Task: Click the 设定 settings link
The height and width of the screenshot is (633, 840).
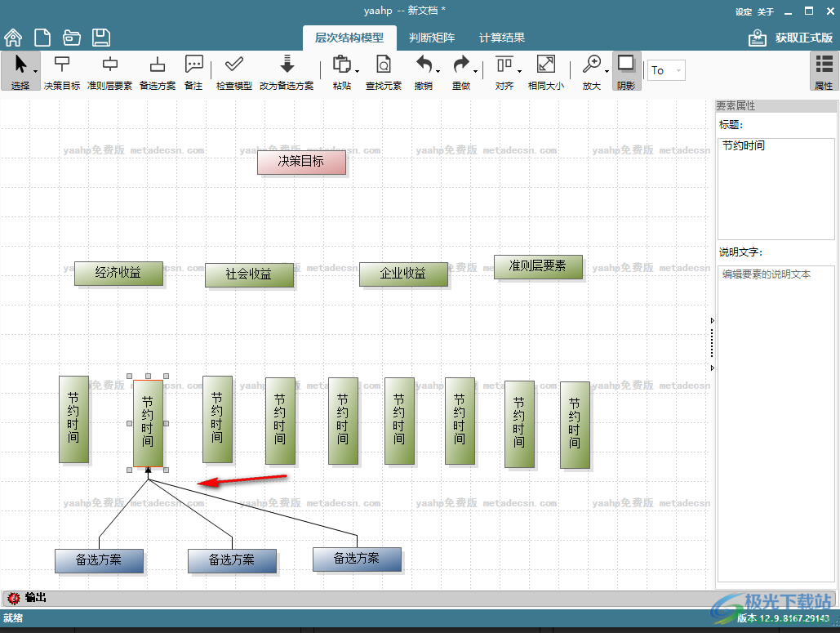Action: click(x=743, y=11)
